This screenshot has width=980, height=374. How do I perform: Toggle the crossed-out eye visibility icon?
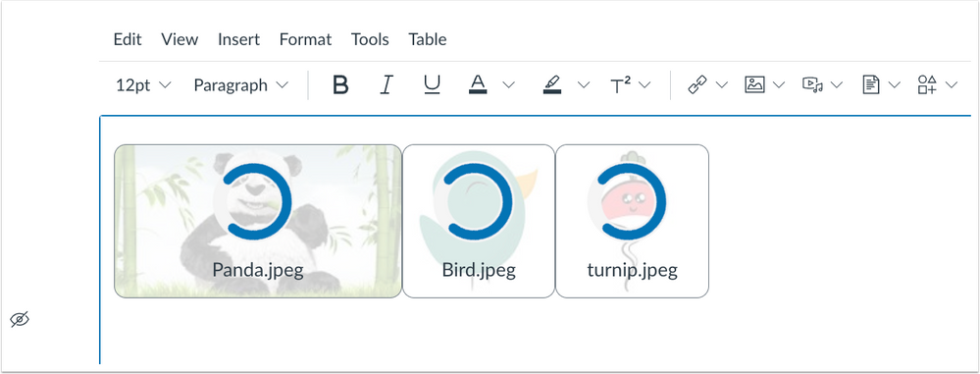tap(20, 320)
